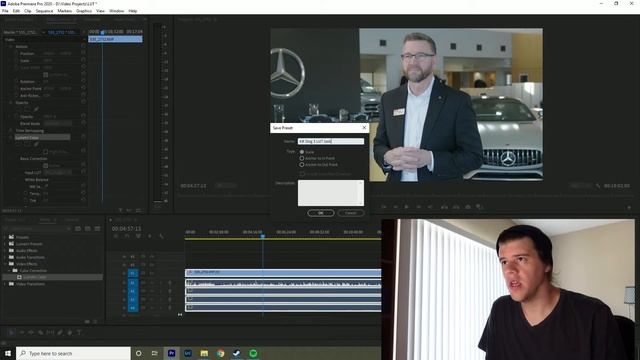Select Lumetri Color in the Effects panel tree
This screenshot has width=640, height=360.
pos(35,277)
